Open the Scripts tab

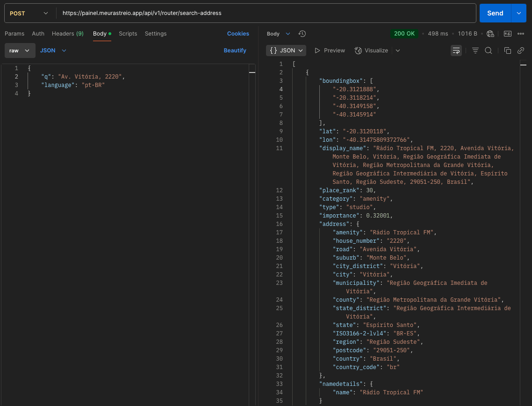click(128, 34)
